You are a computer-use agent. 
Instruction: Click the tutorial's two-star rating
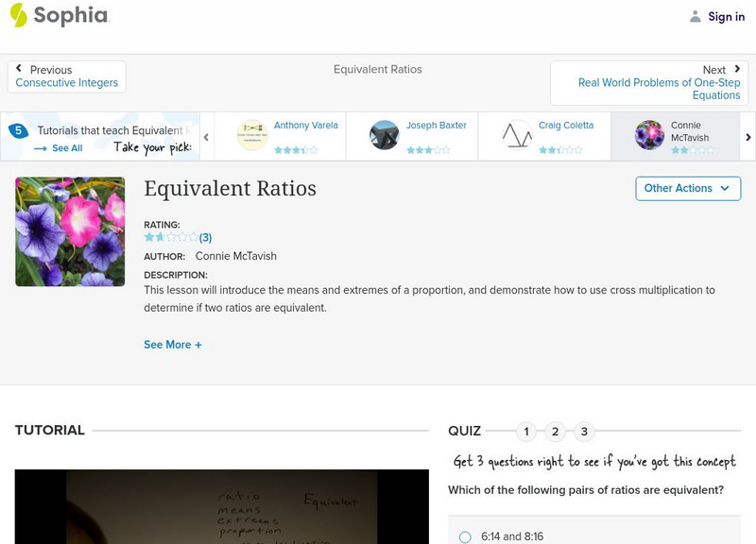pyautogui.click(x=171, y=237)
